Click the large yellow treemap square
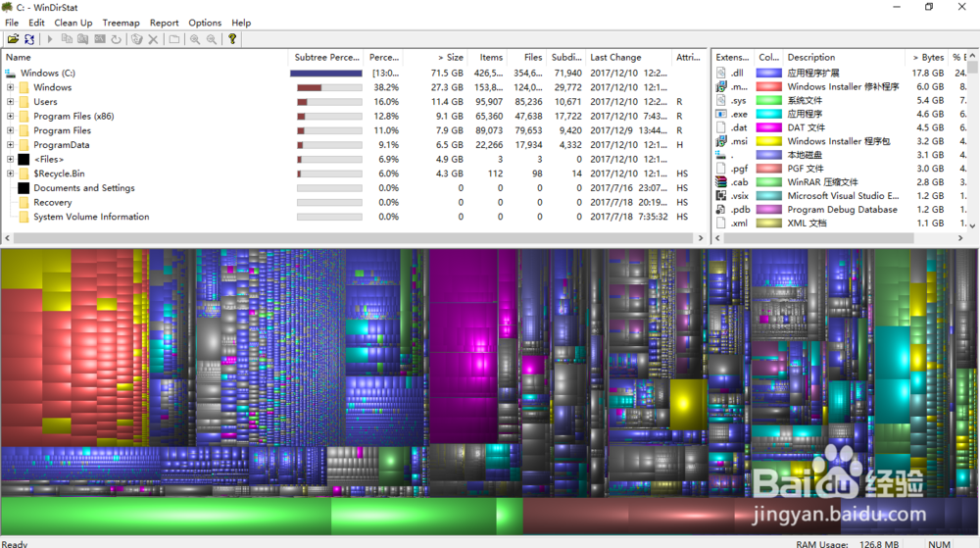Viewport: 980px width, 548px height. [x=688, y=404]
